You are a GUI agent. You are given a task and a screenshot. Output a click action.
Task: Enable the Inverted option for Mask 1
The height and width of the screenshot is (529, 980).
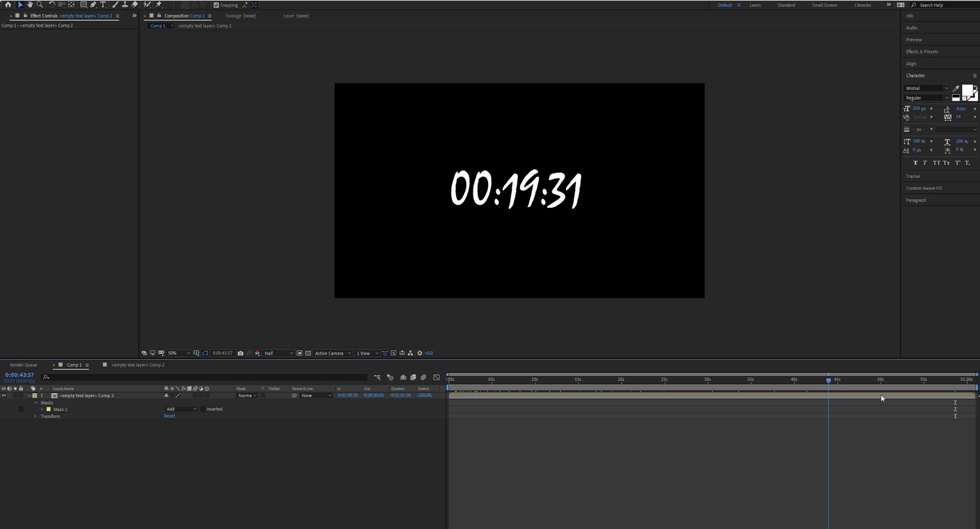point(202,409)
